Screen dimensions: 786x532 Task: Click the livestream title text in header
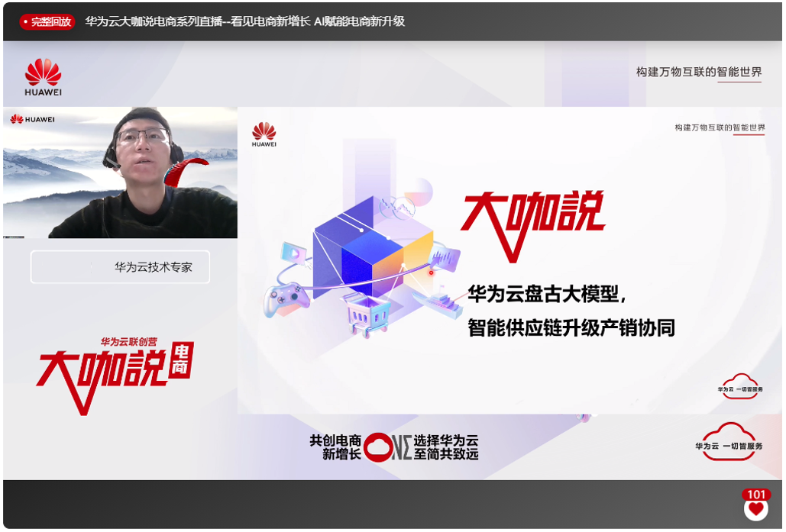point(244,21)
